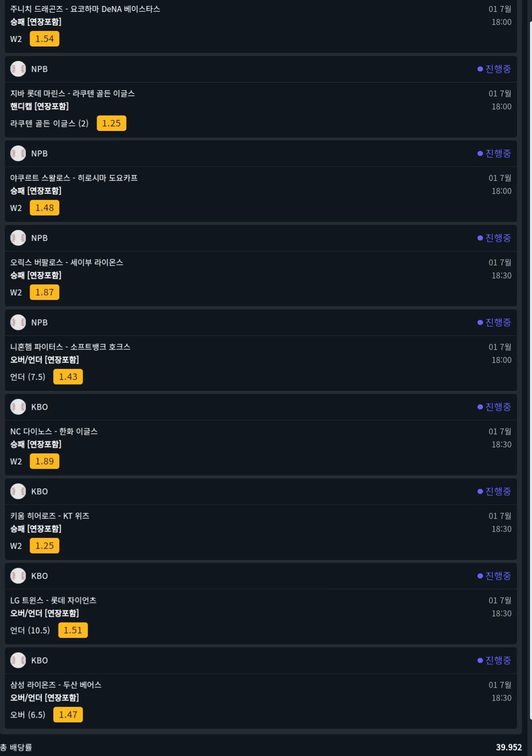Click the baseball icon on the Chiba Lotte NPB card
Image resolution: width=532 pixels, height=756 pixels.
click(18, 69)
